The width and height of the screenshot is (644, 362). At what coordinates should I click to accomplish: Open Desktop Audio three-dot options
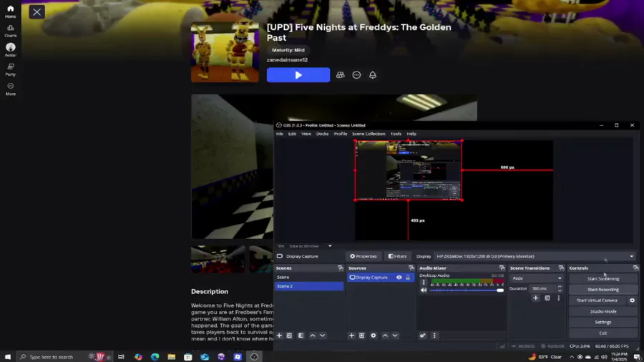424,283
